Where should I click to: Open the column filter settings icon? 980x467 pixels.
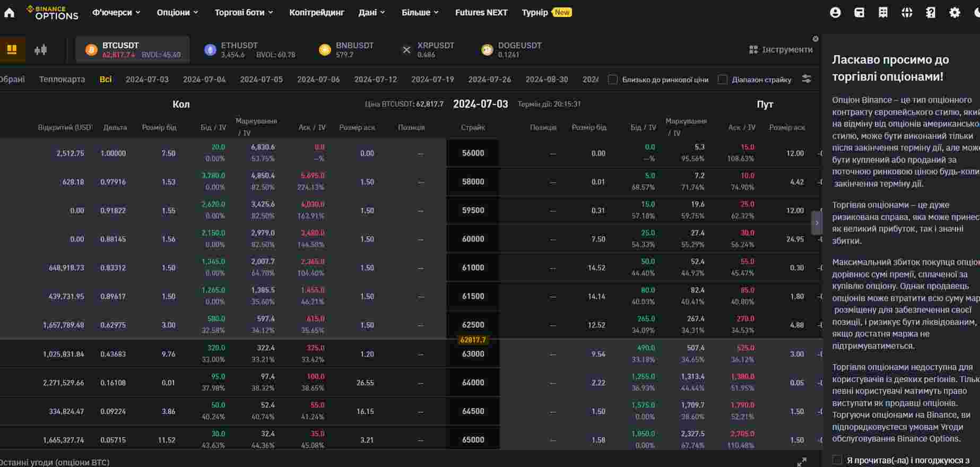point(806,79)
